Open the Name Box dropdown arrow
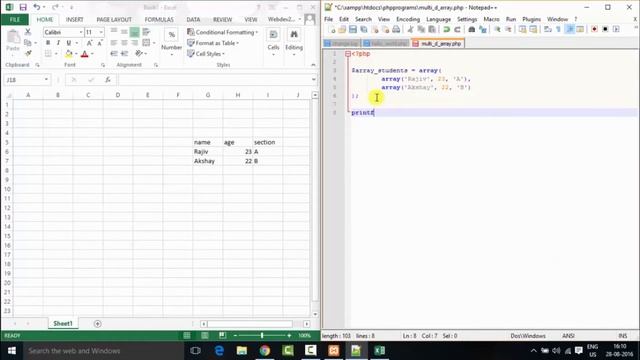Screen dimensions: 640x360 tap(46, 80)
